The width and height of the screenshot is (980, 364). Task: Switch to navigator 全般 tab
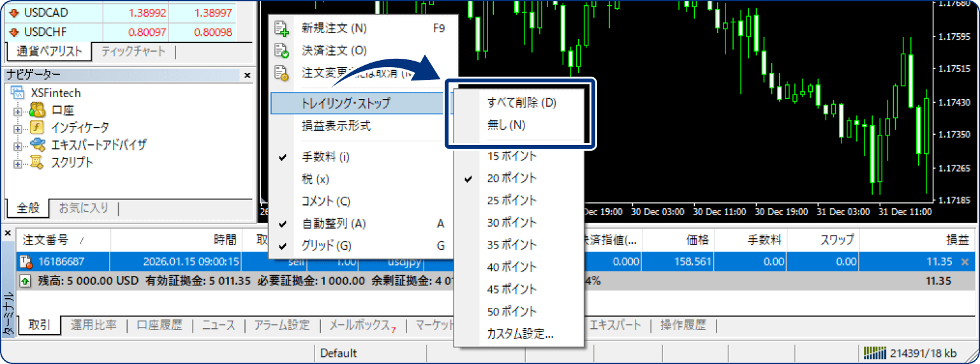tap(28, 208)
